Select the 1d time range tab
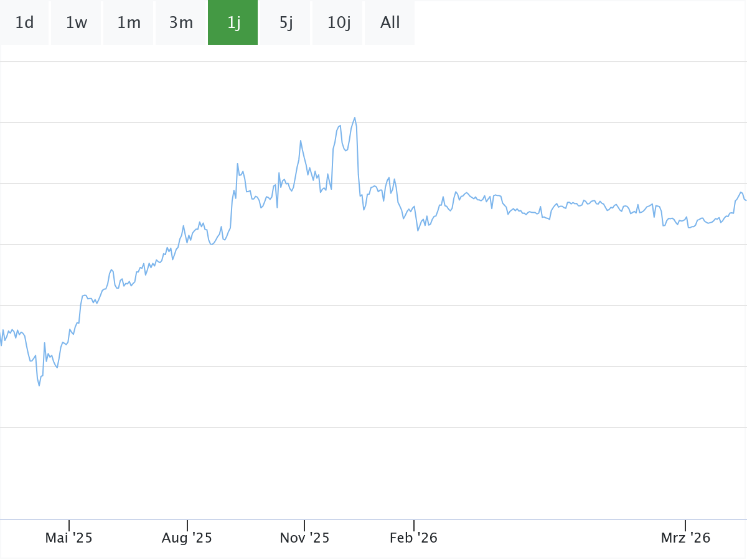This screenshot has width=747, height=560. pyautogui.click(x=24, y=23)
